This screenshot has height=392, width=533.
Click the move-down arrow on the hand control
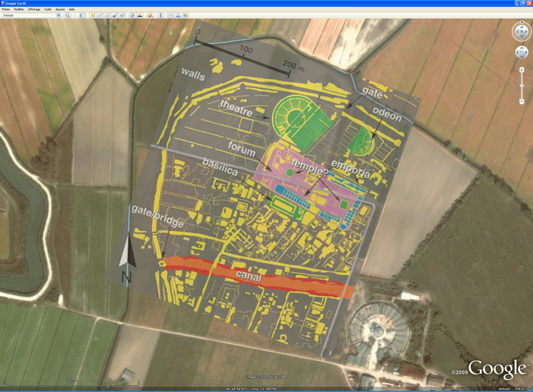(x=522, y=56)
